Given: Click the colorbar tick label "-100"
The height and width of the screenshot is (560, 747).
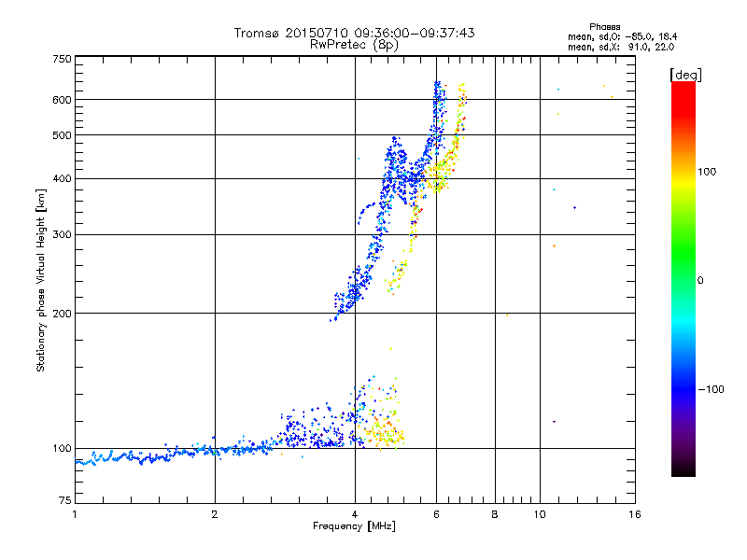Looking at the screenshot, I should tap(711, 389).
